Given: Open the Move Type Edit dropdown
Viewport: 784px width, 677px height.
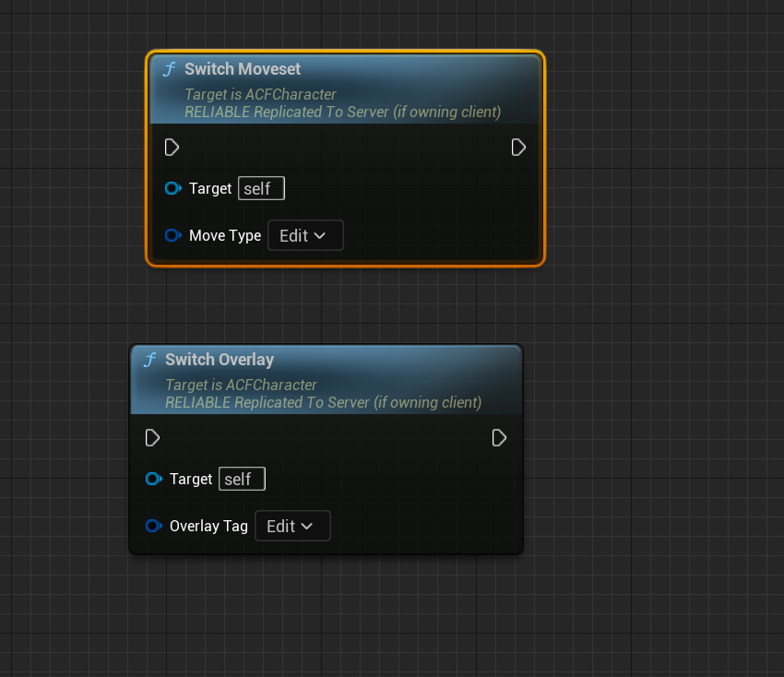Looking at the screenshot, I should (305, 235).
